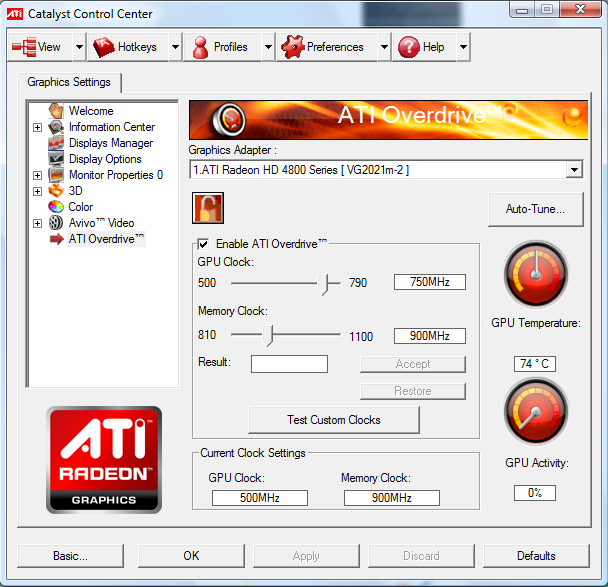
Task: Click the Display Options icon in tree
Action: [56, 159]
